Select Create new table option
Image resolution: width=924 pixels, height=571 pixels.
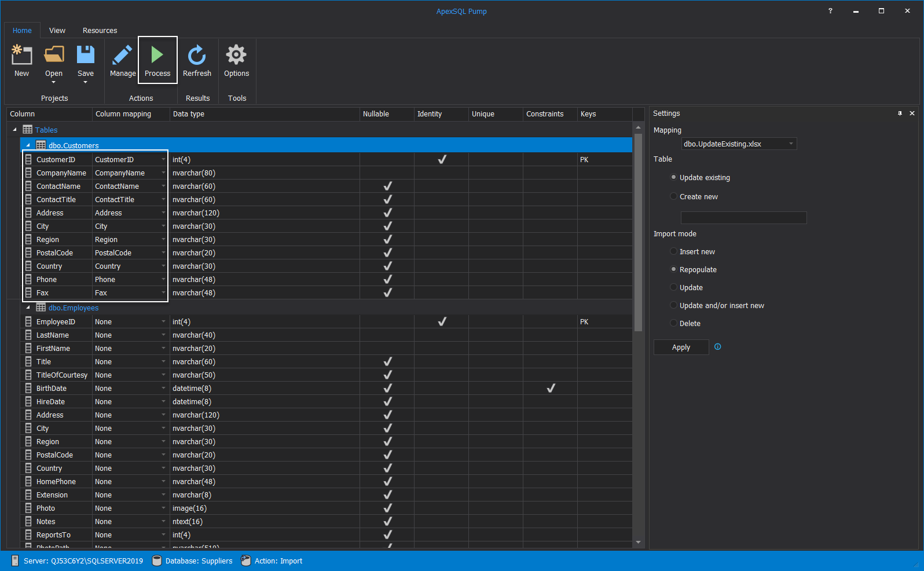pyautogui.click(x=673, y=196)
